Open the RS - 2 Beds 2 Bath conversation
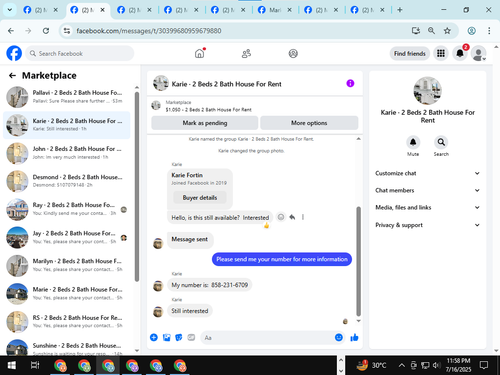Screen dimensions: 500x375 click(68, 321)
